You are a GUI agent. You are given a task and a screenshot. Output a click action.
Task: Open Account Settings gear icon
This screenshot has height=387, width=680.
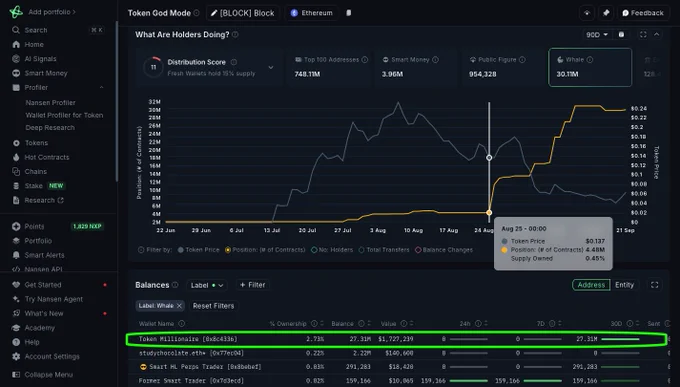(16, 357)
